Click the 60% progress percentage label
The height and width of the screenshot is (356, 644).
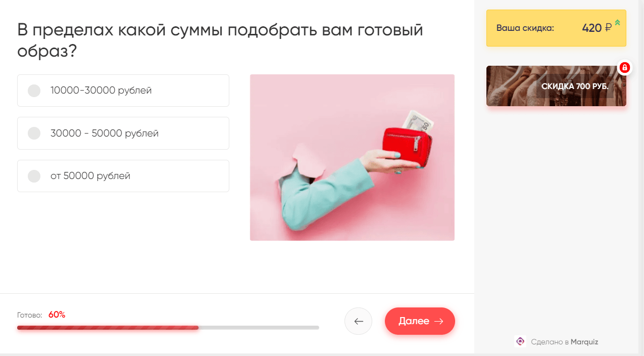(x=57, y=315)
